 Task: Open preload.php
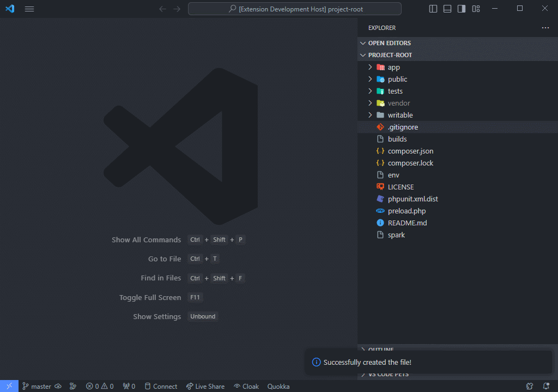[x=458, y=211]
